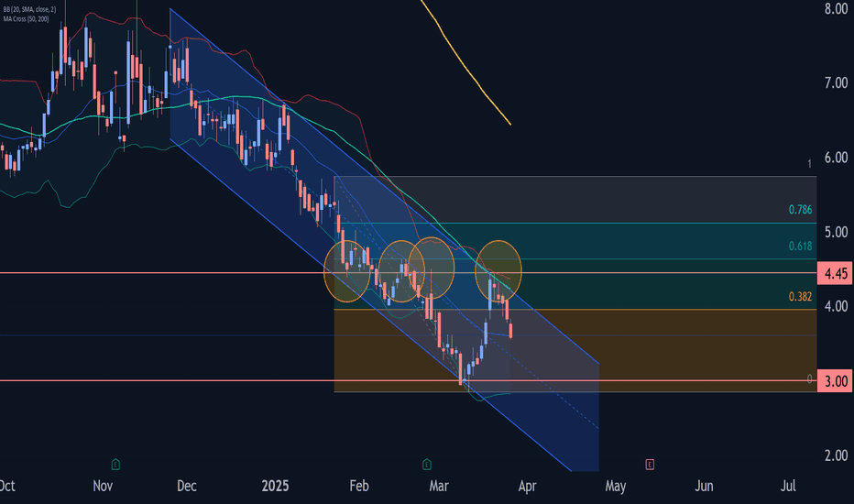Select the 0.382 Fibonacci level label

pyautogui.click(x=800, y=297)
